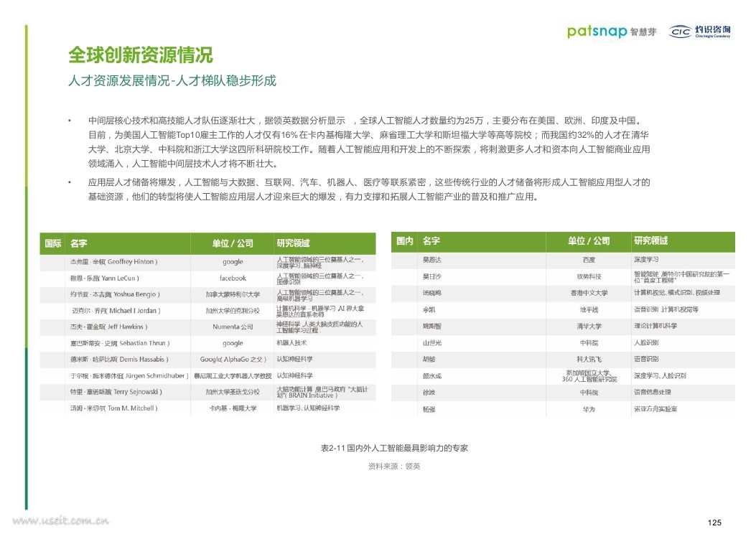Click google in the Sebastian Thrun row
This screenshot has width=756, height=534.
(233, 343)
